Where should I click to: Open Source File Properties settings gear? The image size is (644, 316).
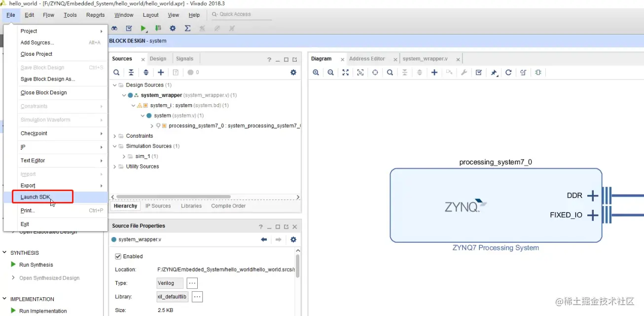click(x=293, y=239)
